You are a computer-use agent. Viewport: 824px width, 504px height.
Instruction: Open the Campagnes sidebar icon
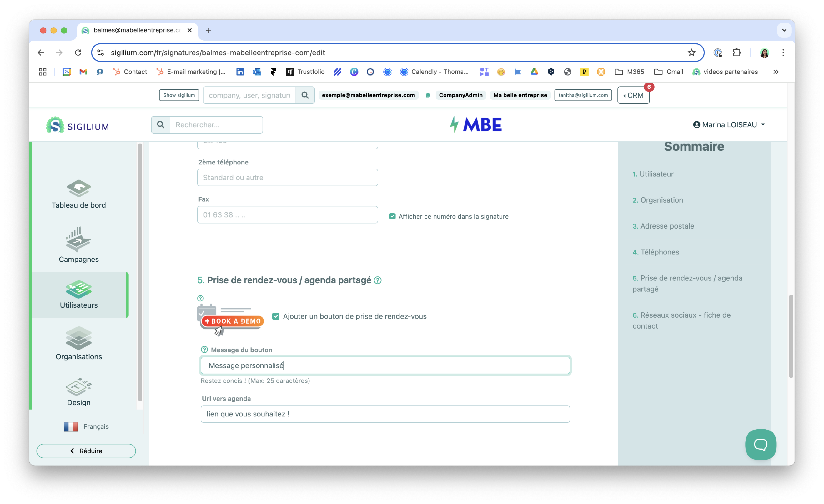tap(79, 239)
